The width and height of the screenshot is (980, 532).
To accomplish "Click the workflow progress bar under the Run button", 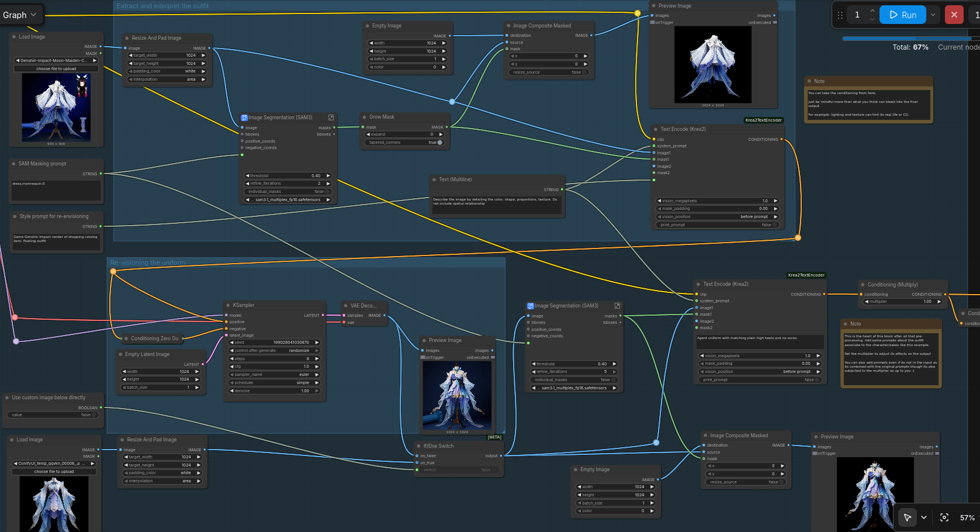I will coord(910,39).
